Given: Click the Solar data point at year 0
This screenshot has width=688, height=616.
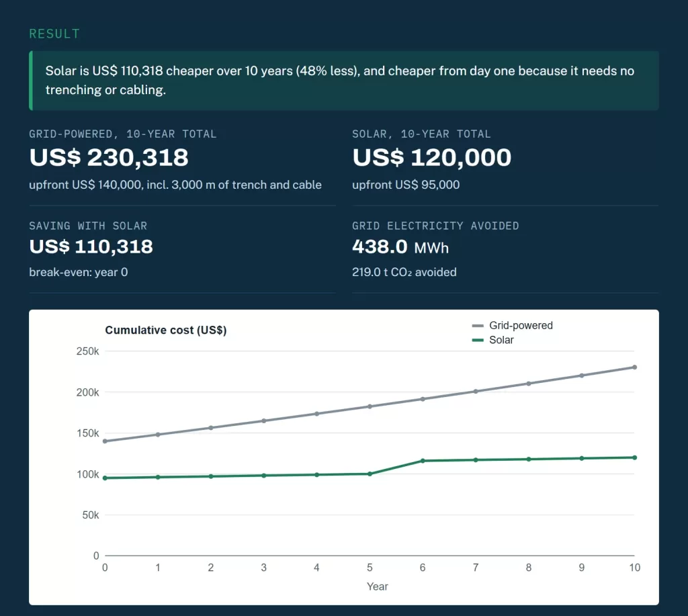Looking at the screenshot, I should tap(105, 478).
